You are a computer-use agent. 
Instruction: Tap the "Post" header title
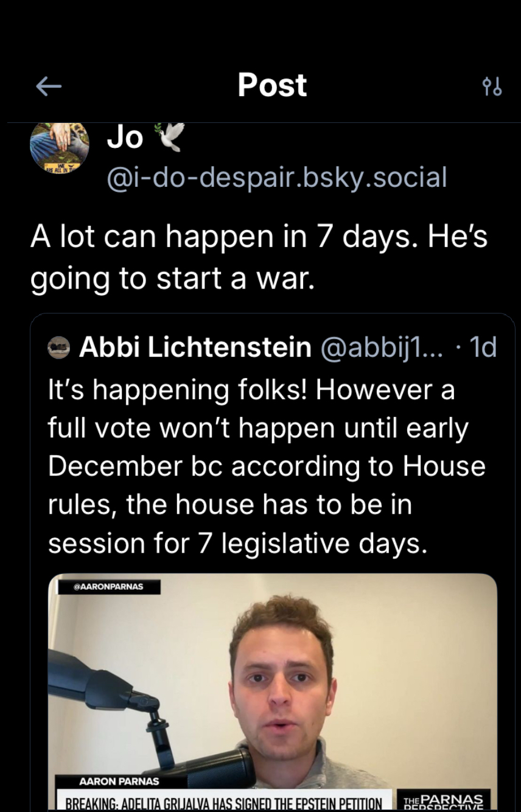272,85
